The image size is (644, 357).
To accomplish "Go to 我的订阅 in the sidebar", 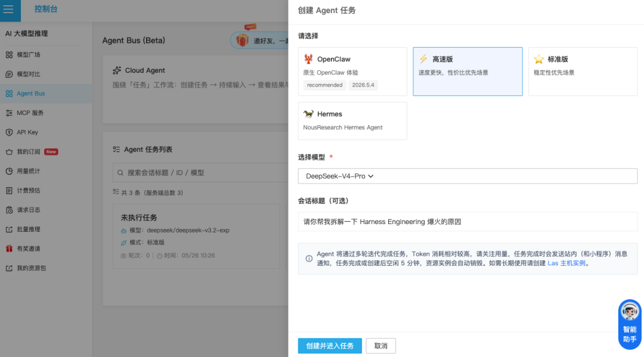I will (x=46, y=152).
